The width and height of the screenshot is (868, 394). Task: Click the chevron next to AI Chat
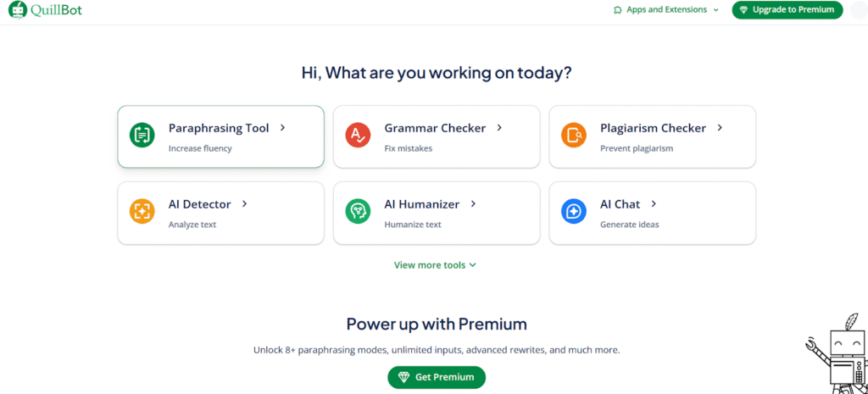(654, 204)
